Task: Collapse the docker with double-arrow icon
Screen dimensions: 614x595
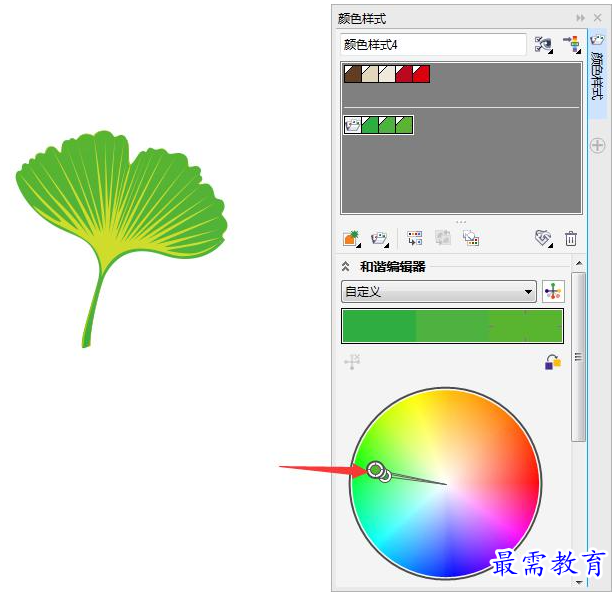Action: point(580,18)
